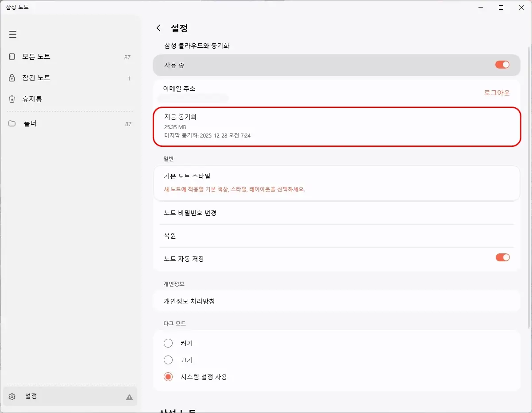Click the All notes (모든 노트) icon

(x=12, y=57)
